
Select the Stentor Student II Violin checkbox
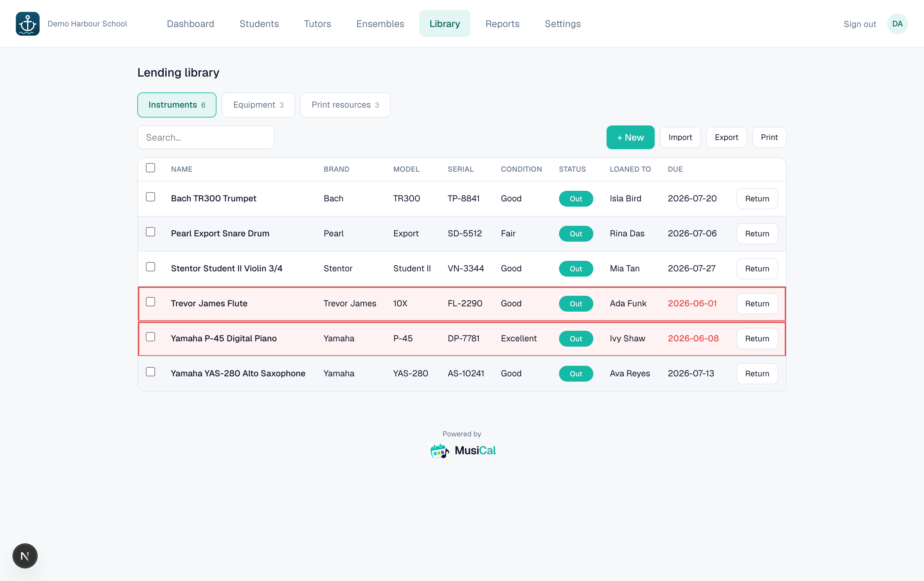click(150, 267)
